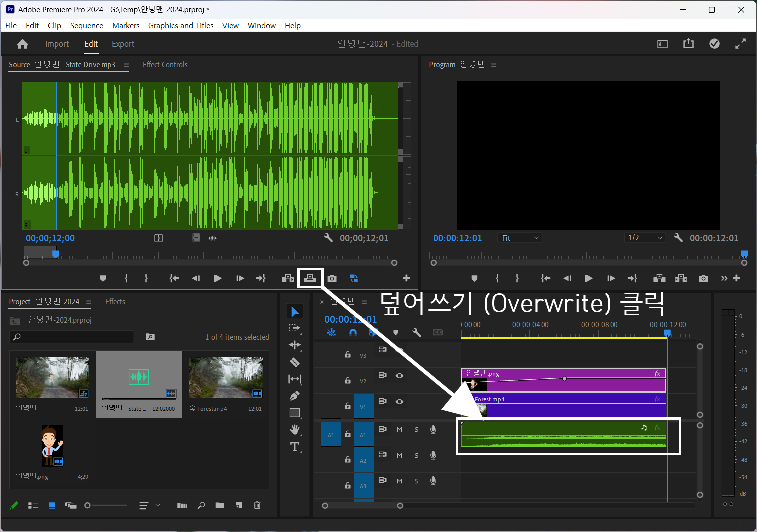Open Program panel hamburger menu
This screenshot has height=532, width=757.
(494, 65)
